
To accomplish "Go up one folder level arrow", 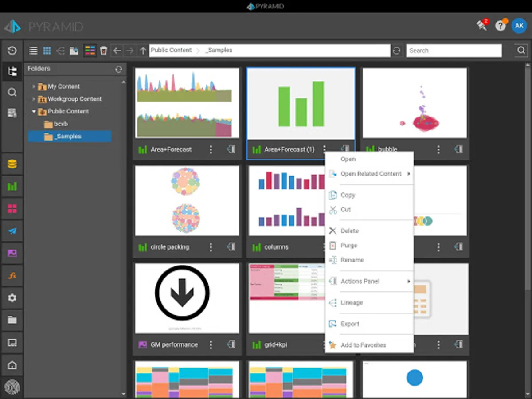I will point(143,51).
